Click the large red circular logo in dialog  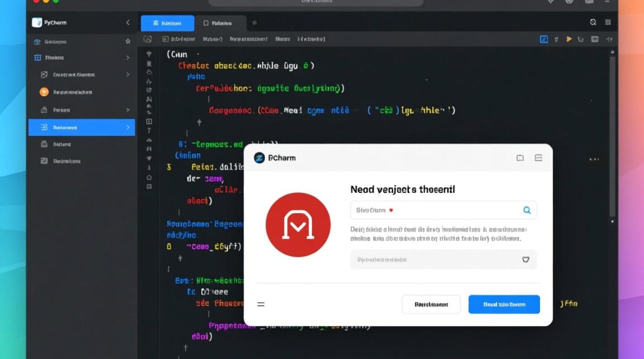(x=298, y=225)
